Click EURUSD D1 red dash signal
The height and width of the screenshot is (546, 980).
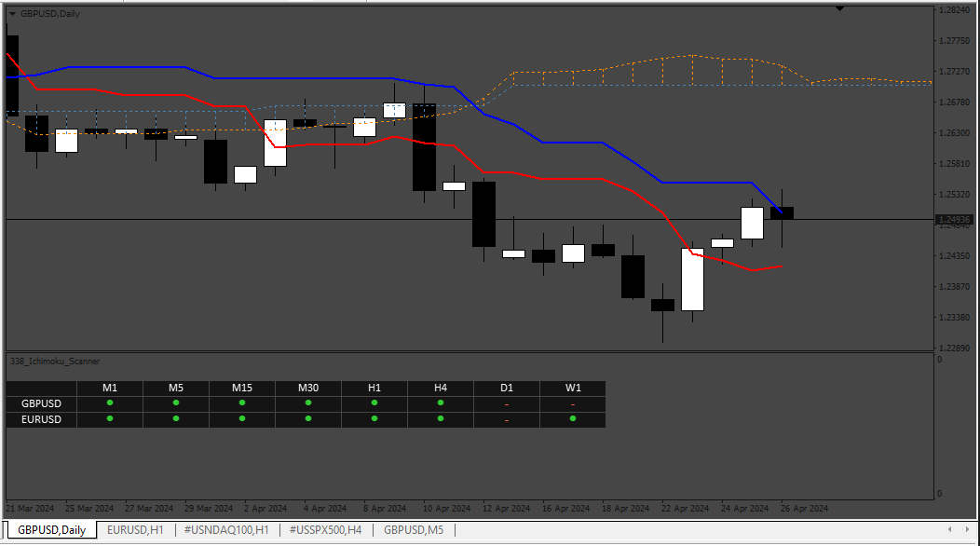pyautogui.click(x=507, y=421)
